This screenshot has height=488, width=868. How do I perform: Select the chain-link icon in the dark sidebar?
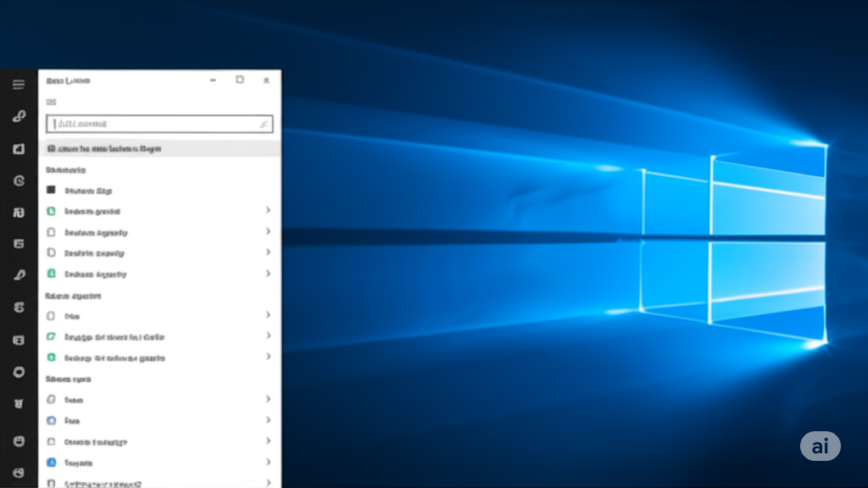tap(19, 115)
